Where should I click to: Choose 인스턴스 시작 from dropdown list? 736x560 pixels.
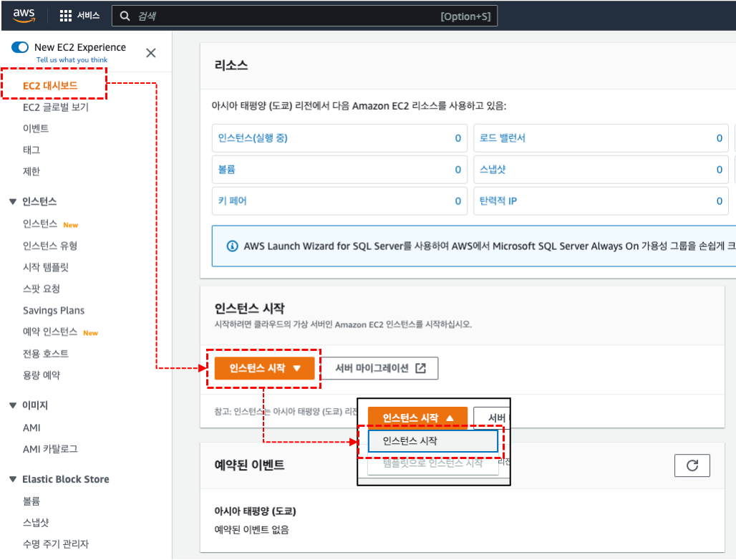tap(432, 441)
